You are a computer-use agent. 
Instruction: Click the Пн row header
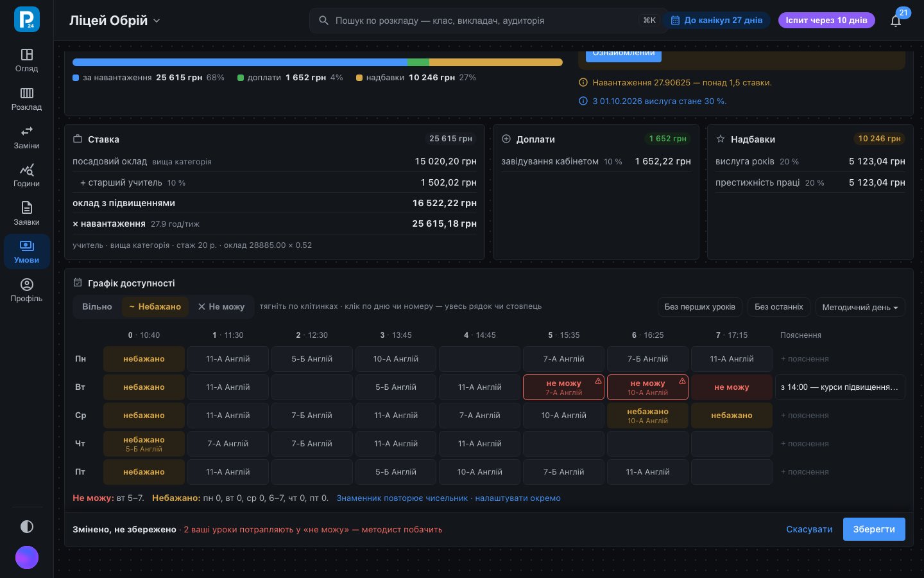pyautogui.click(x=80, y=359)
